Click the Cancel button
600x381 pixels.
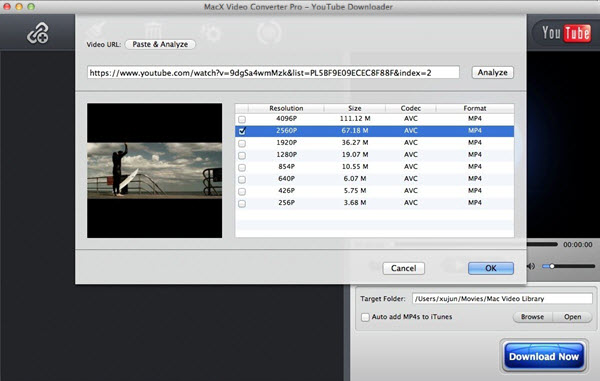pyautogui.click(x=404, y=268)
